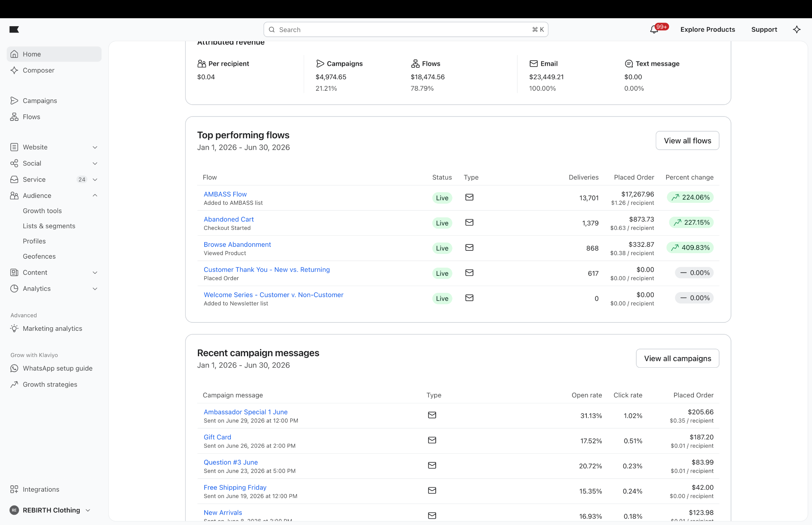Expand the Social menu chevron
This screenshot has height=525, width=812.
pos(95,163)
